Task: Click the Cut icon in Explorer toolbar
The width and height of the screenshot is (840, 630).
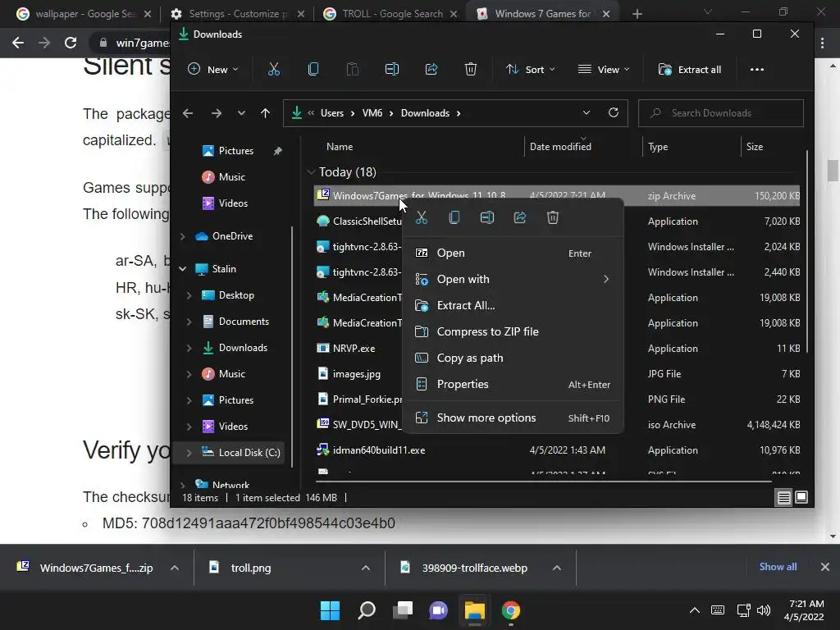Action: [x=274, y=69]
